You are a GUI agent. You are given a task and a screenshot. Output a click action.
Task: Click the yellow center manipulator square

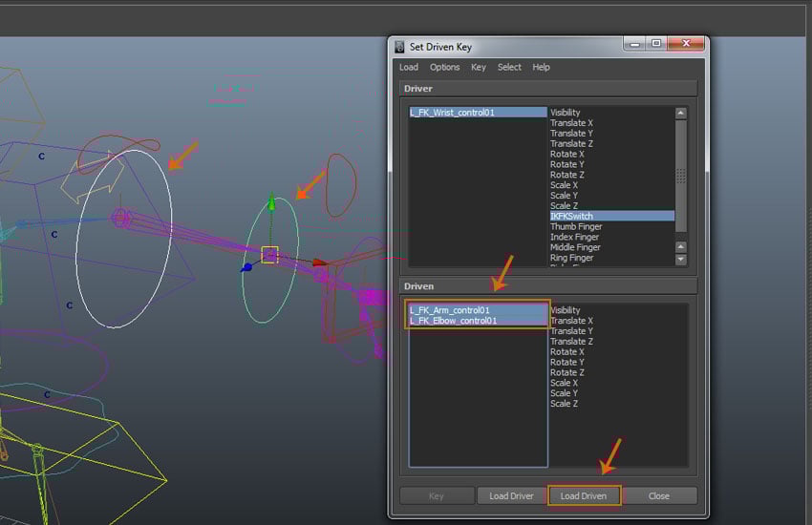(x=269, y=254)
